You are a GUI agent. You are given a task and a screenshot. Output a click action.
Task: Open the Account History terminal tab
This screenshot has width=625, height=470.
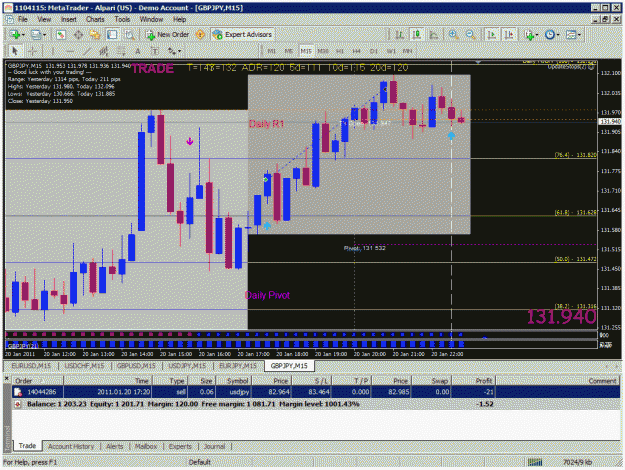click(x=71, y=446)
